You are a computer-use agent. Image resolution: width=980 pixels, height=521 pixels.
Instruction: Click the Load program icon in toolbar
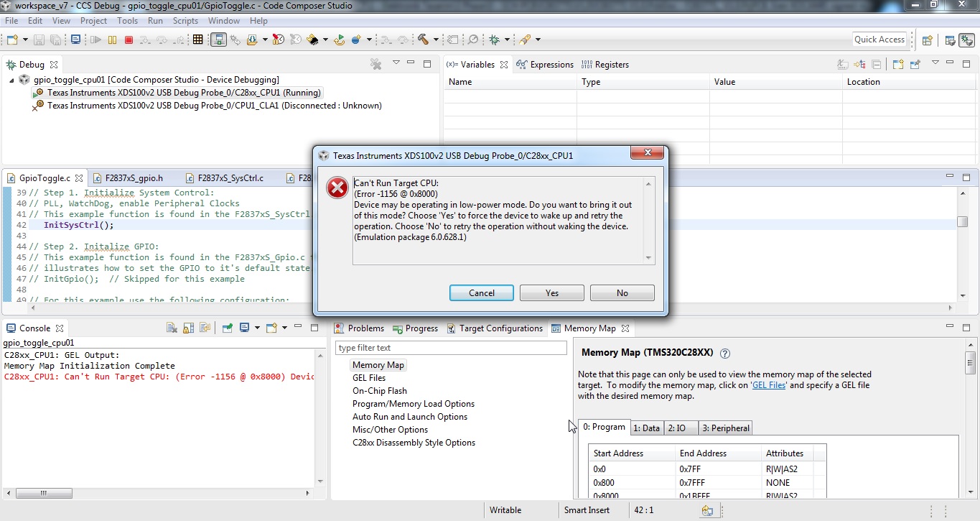point(253,40)
